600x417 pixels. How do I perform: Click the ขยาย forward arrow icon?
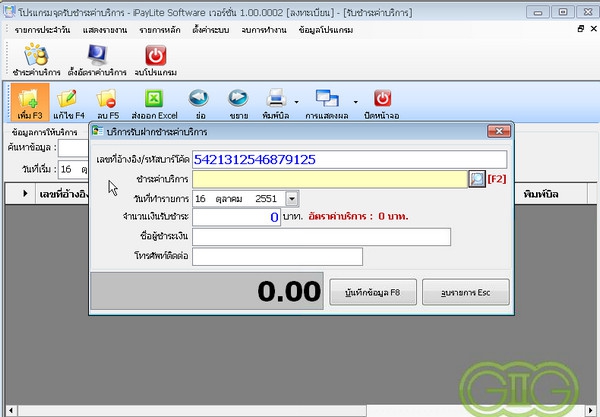pyautogui.click(x=238, y=98)
